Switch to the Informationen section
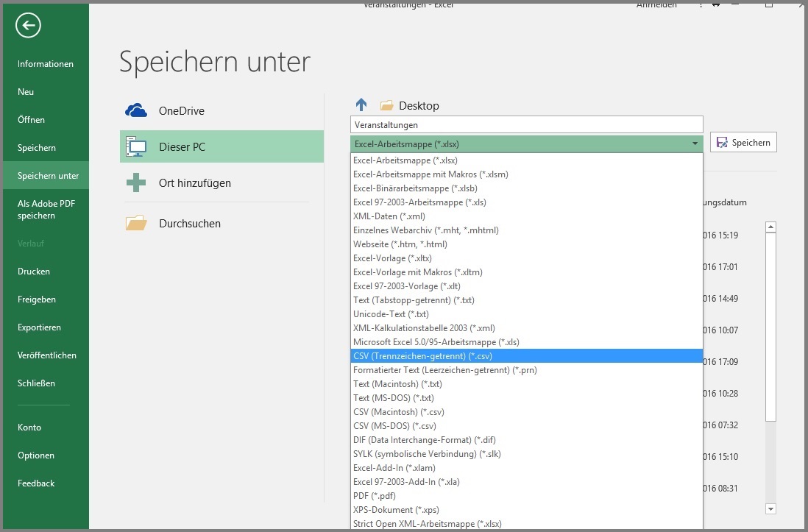Image resolution: width=808 pixels, height=532 pixels. 45,63
